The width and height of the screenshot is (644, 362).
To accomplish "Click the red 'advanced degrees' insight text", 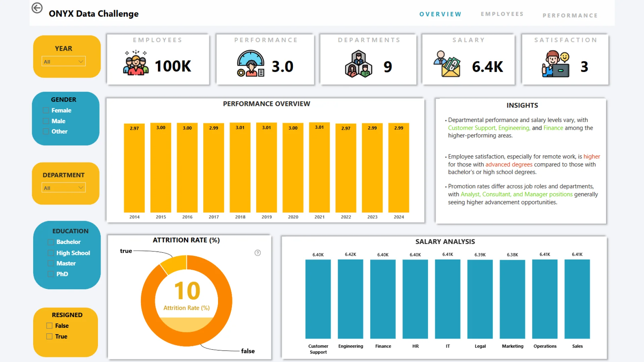I will [509, 164].
